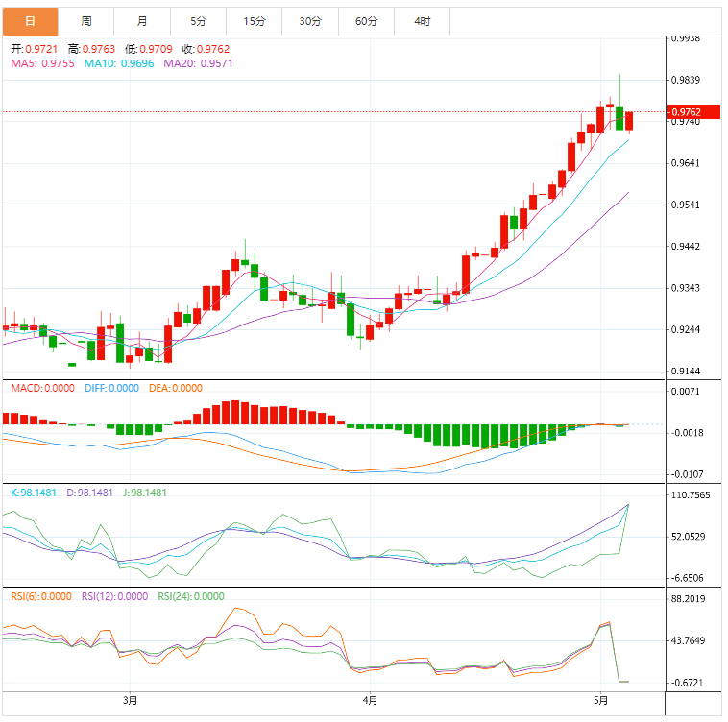Click the DIFF value label

click(109, 388)
